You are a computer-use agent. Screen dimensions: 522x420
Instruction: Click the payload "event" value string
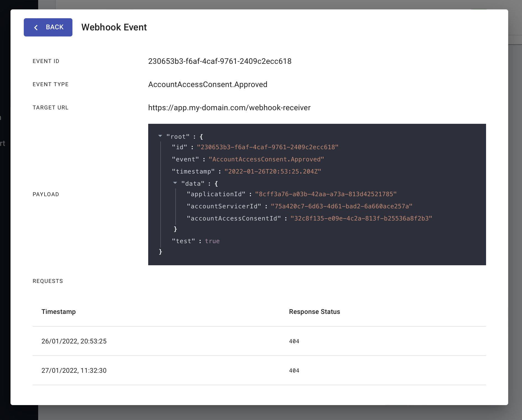266,159
